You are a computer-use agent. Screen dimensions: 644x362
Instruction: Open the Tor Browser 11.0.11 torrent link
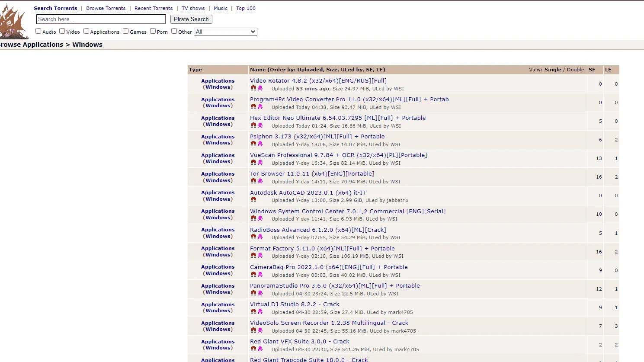tap(312, 173)
